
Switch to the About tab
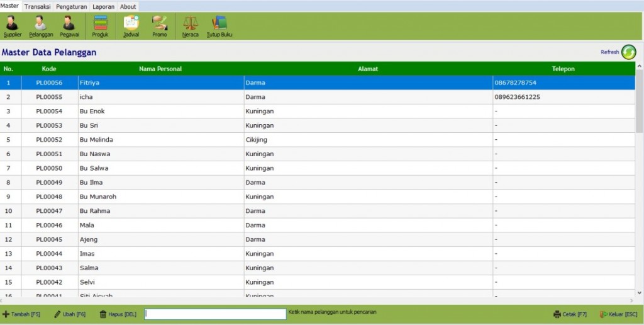tap(128, 6)
